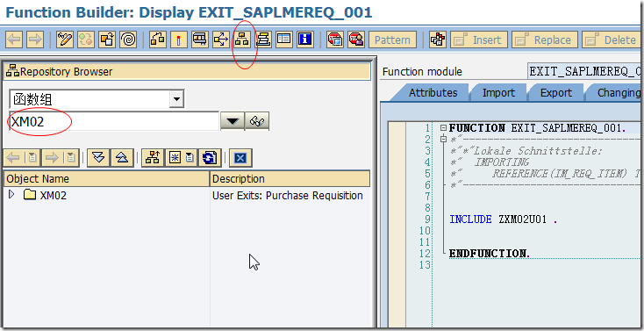Switch to the Attributes tab

433,93
